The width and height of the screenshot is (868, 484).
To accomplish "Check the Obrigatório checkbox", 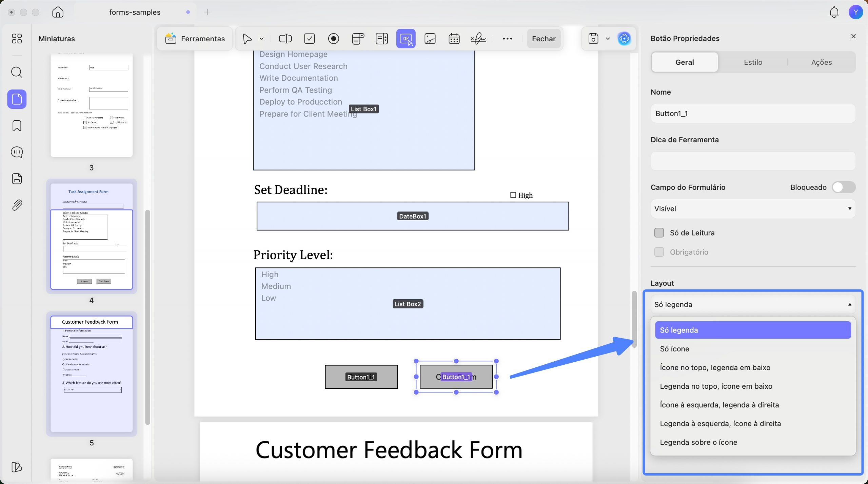I will tap(659, 252).
